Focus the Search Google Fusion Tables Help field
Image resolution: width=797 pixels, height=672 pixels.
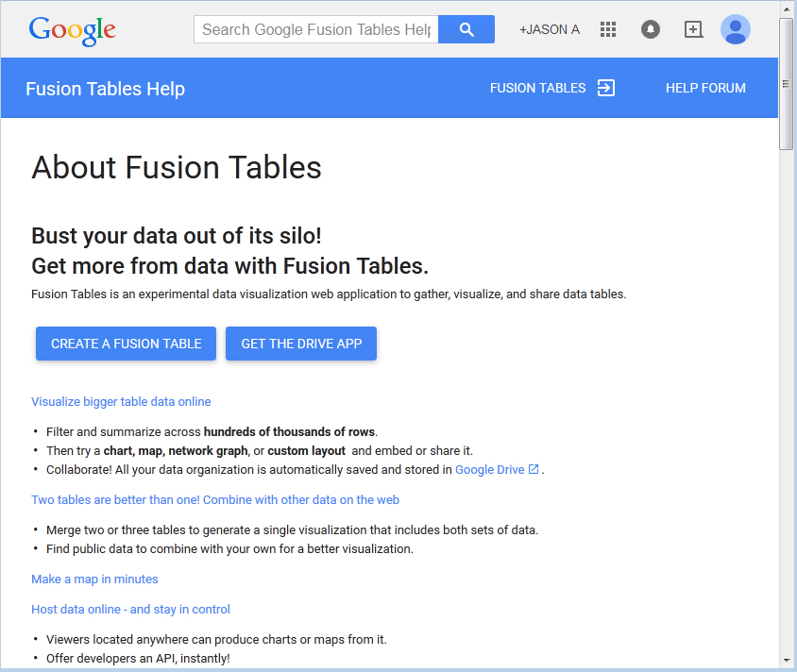315,29
